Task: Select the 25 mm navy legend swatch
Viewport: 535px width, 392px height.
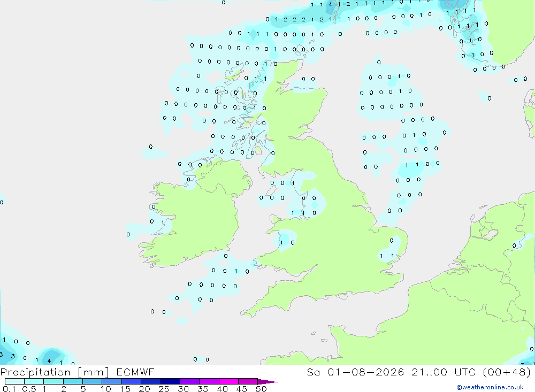Action: click(x=170, y=381)
